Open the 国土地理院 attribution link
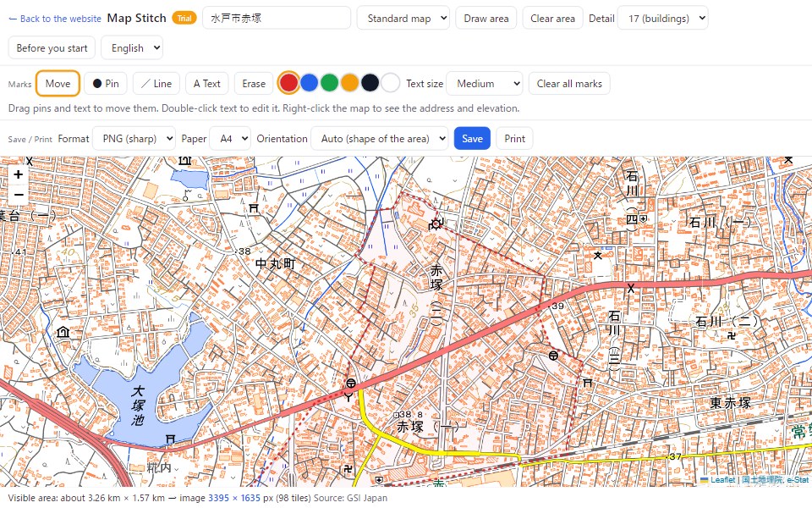 tap(762, 480)
